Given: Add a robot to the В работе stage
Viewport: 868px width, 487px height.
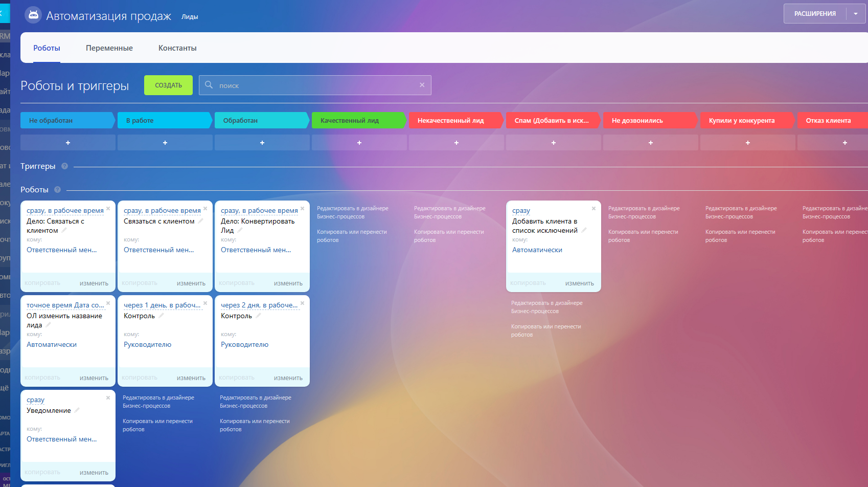Looking at the screenshot, I should [x=165, y=143].
